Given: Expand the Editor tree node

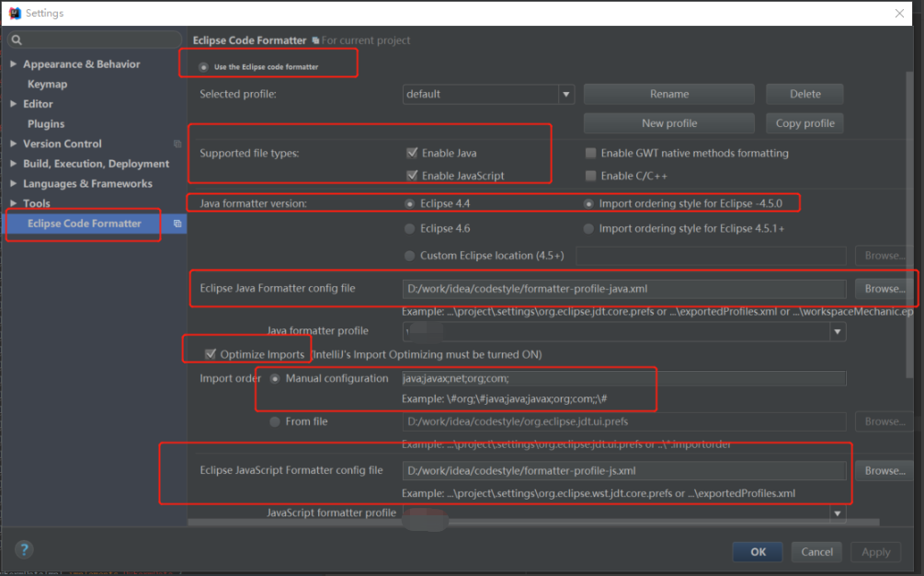Looking at the screenshot, I should (13, 104).
